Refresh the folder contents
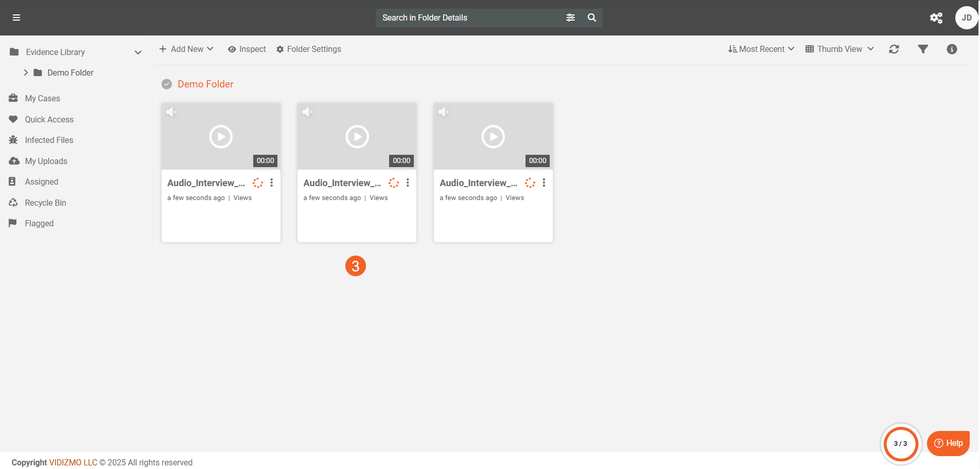Viewport: 980px width, 469px height. point(894,49)
